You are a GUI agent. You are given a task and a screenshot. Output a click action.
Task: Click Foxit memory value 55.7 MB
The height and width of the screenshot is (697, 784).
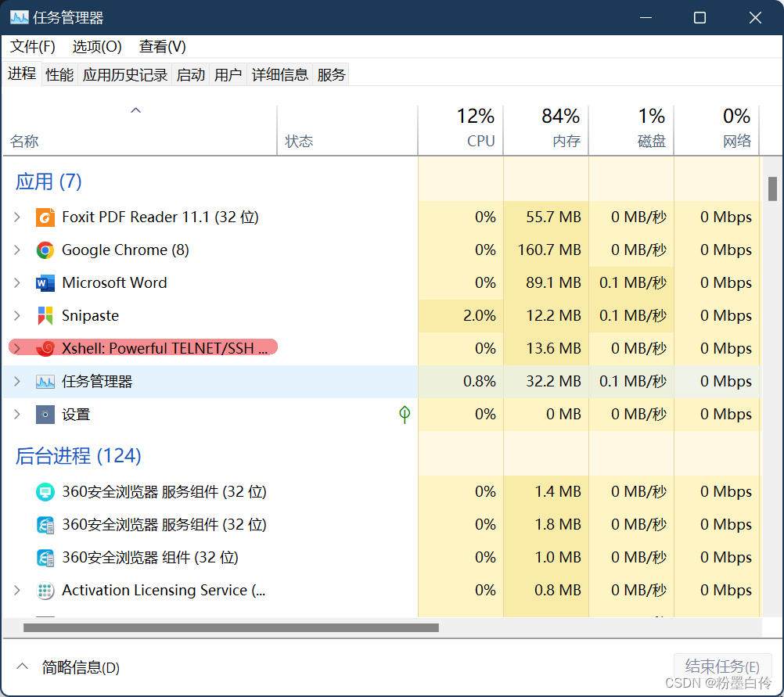coord(553,217)
